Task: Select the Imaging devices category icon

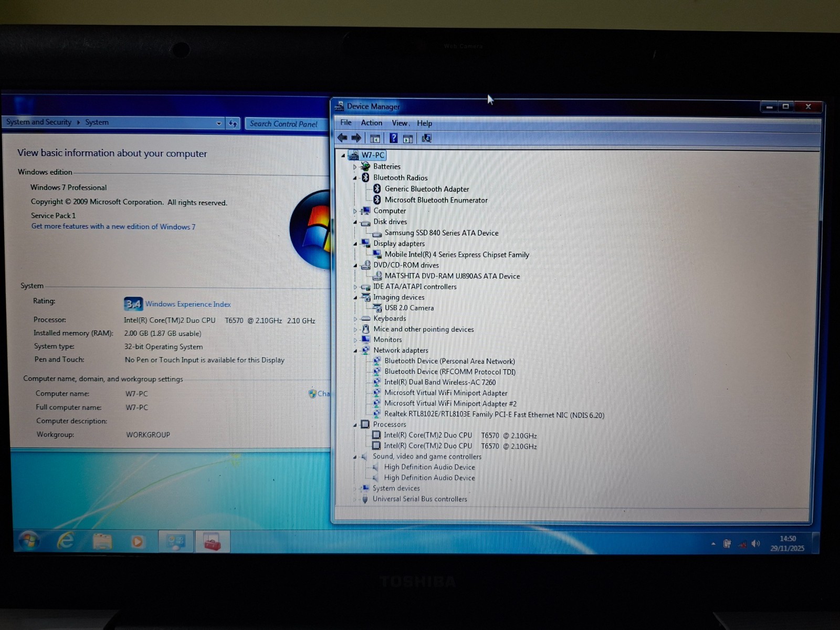Action: [365, 297]
